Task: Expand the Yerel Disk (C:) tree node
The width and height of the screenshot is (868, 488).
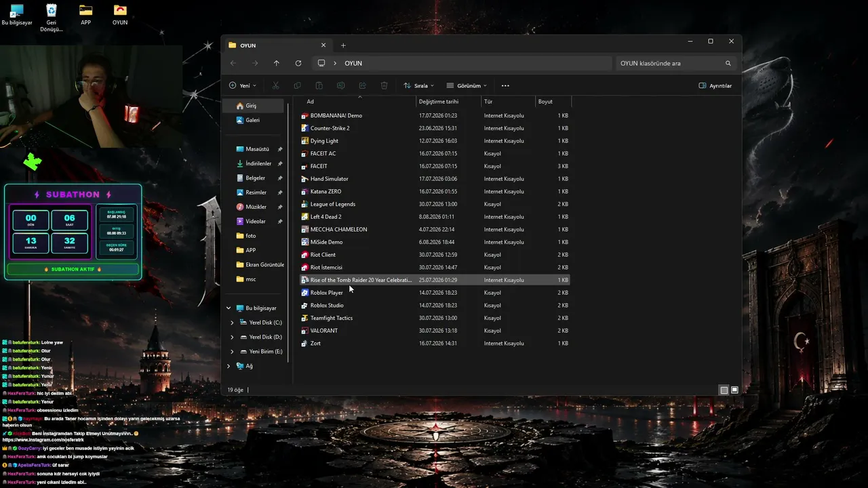Action: 232,323
